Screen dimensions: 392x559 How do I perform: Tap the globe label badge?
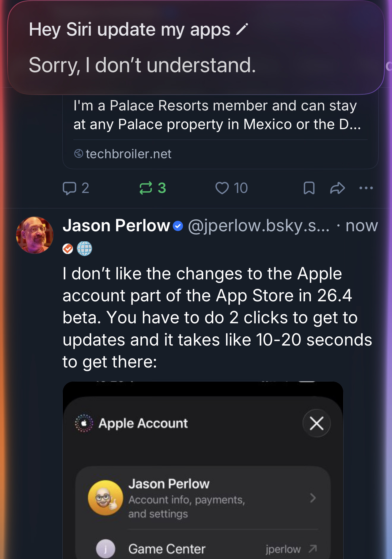(85, 249)
